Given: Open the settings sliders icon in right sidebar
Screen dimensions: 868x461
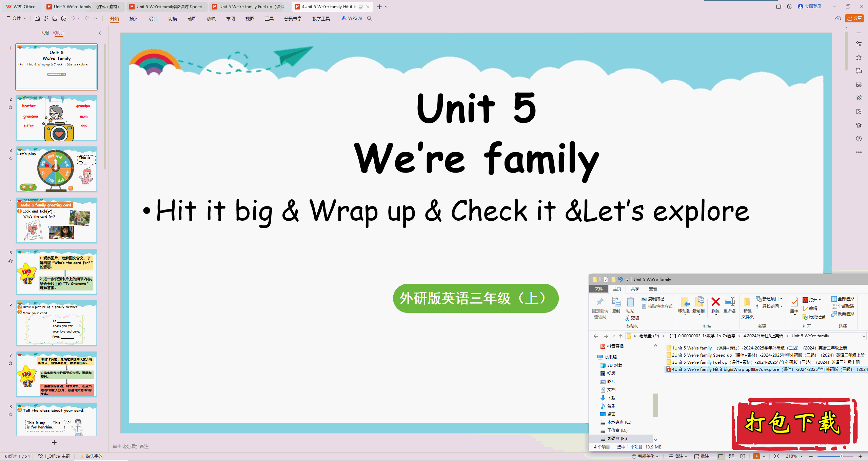Looking at the screenshot, I should coord(859,44).
